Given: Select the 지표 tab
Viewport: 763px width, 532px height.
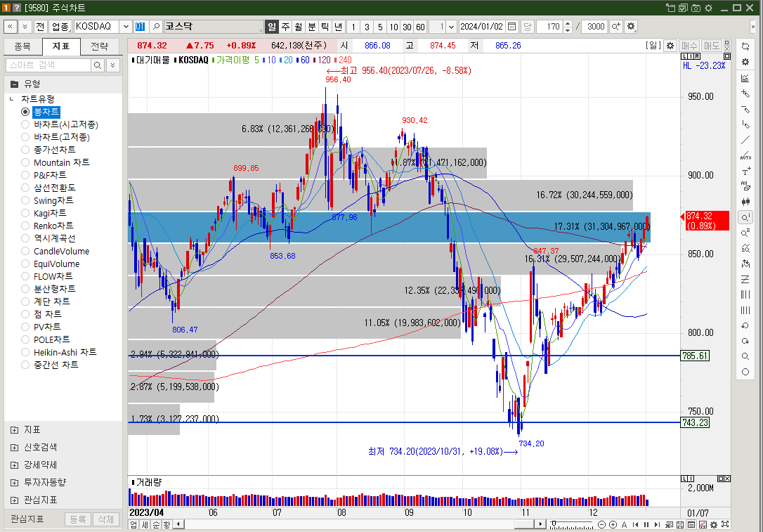Looking at the screenshot, I should (x=61, y=46).
